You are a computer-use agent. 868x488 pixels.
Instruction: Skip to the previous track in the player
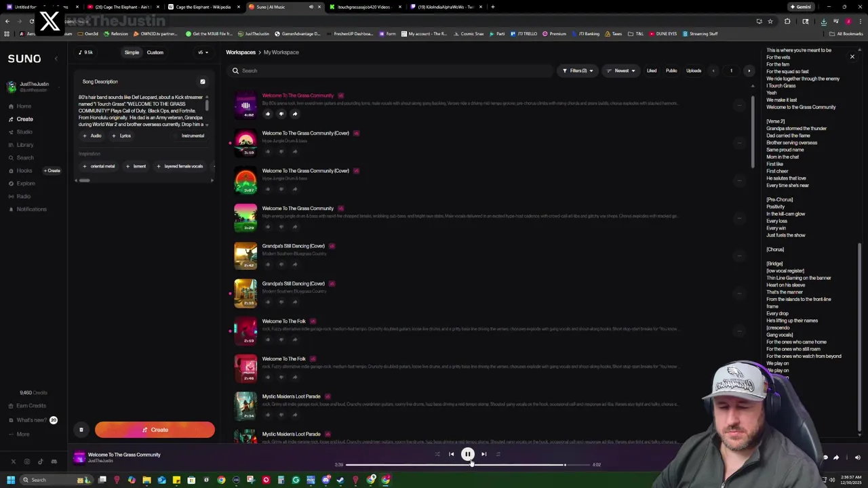451,454
